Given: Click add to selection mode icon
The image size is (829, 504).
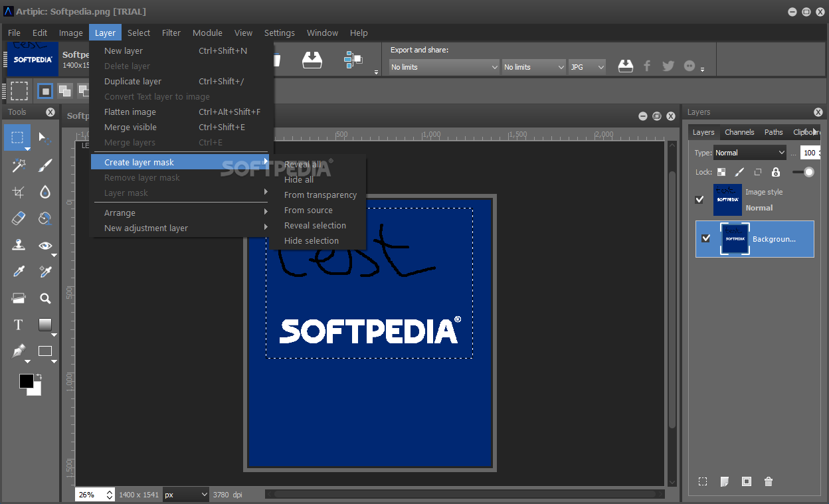Looking at the screenshot, I should (x=65, y=91).
